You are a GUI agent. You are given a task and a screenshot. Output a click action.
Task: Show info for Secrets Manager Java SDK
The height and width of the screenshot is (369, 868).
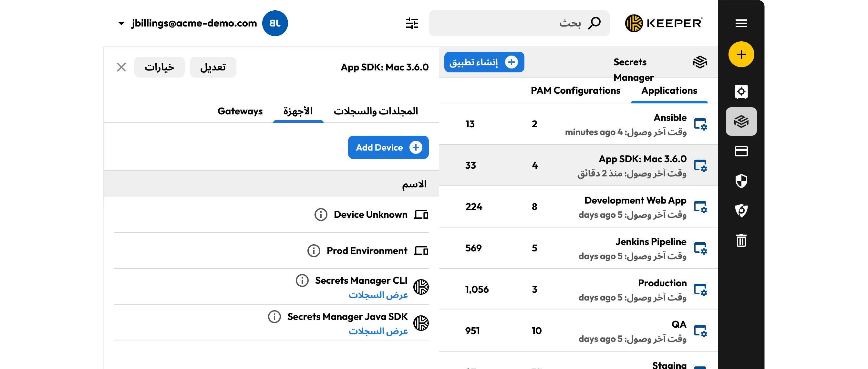pos(274,316)
